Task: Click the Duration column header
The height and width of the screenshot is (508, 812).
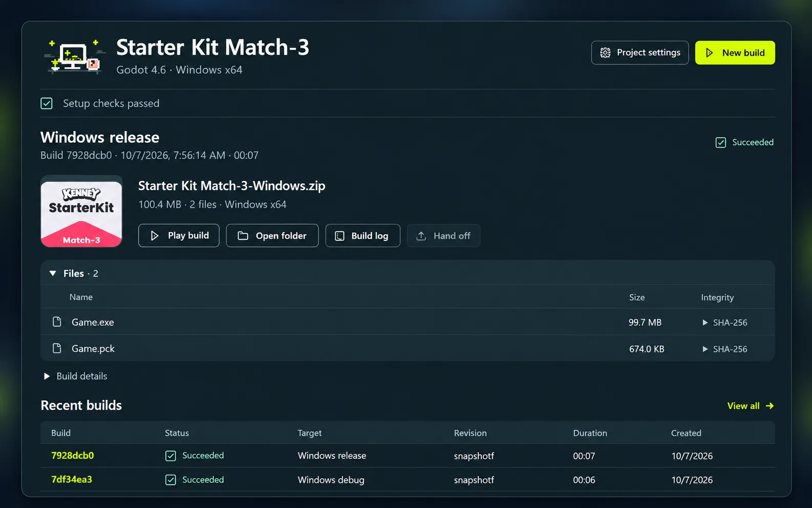Action: (x=590, y=433)
